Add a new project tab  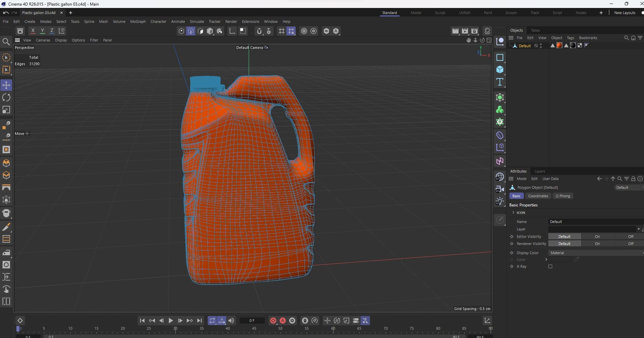pyautogui.click(x=70, y=13)
